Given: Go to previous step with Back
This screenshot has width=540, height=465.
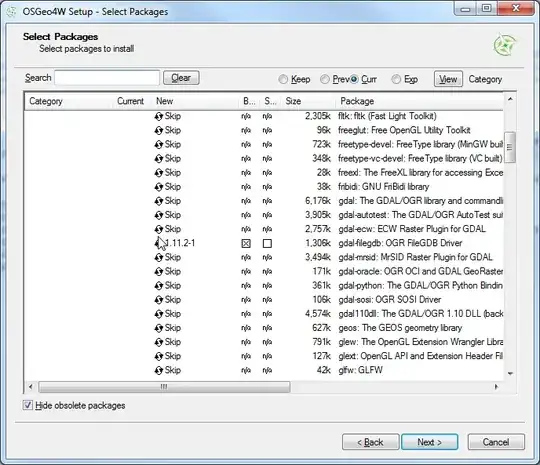Looking at the screenshot, I should pos(371,442).
